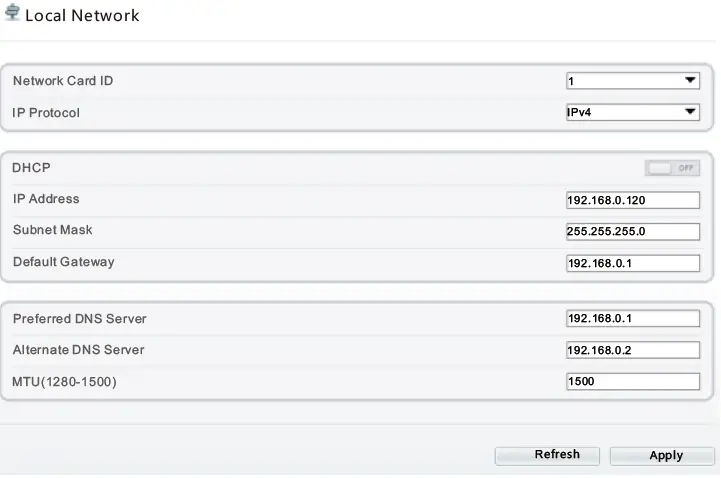This screenshot has height=478, width=721.
Task: Click the Preferred DNS Server field
Action: (x=632, y=319)
